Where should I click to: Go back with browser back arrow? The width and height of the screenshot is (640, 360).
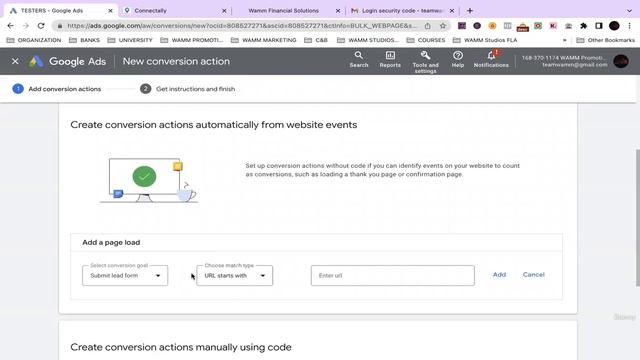pyautogui.click(x=11, y=26)
